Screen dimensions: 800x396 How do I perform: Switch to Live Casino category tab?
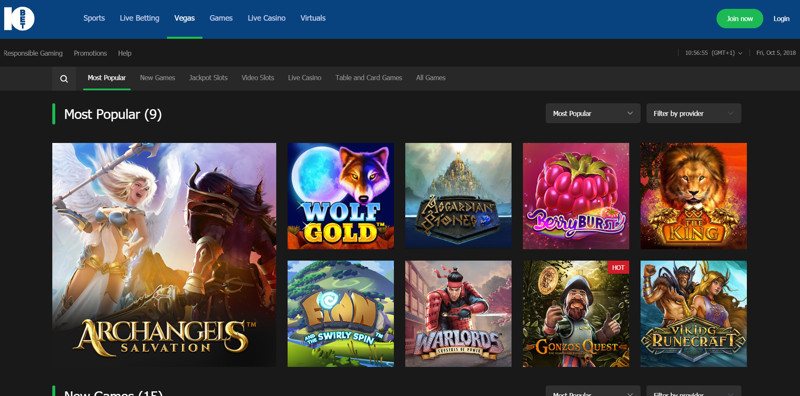tap(305, 78)
